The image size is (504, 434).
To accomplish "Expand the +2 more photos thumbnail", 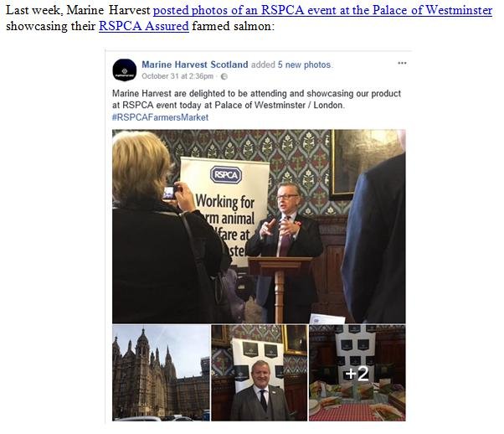I will click(x=357, y=373).
